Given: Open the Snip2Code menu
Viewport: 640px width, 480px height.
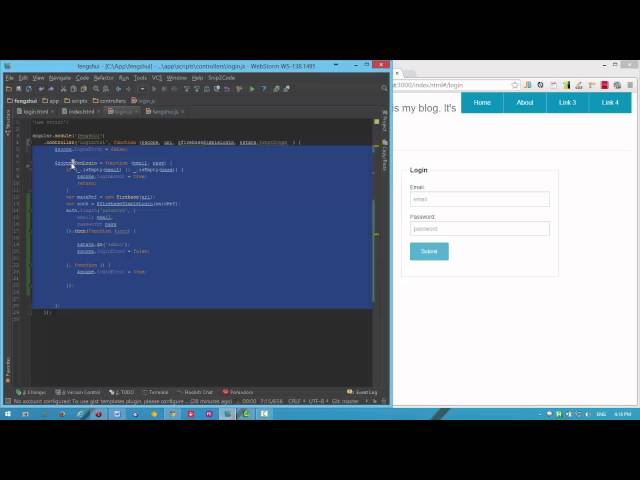Looking at the screenshot, I should coord(221,78).
